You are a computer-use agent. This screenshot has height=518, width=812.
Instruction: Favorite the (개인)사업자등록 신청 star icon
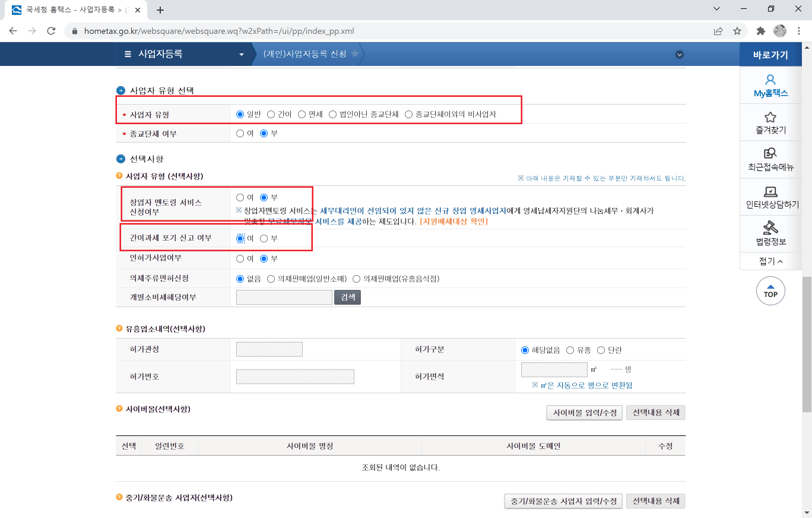coord(355,53)
